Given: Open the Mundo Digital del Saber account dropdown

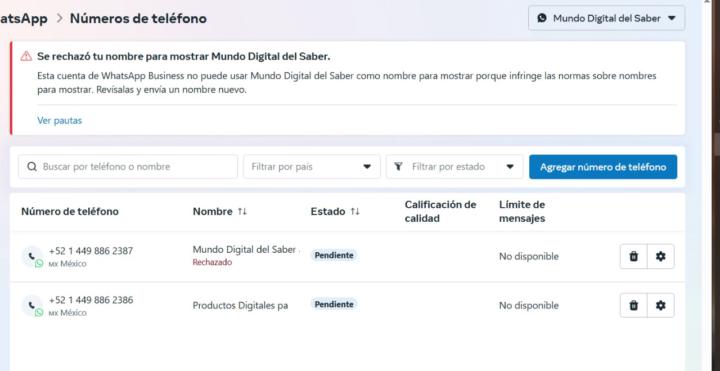Looking at the screenshot, I should point(606,18).
